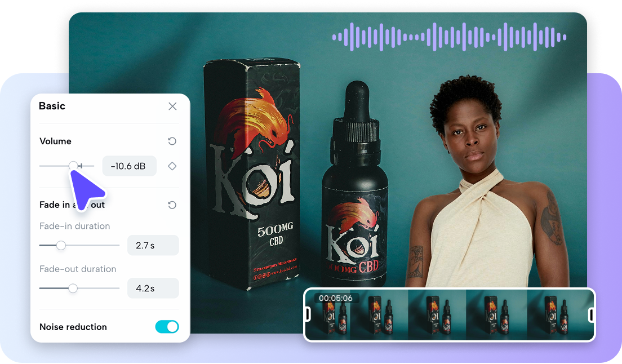Image resolution: width=622 pixels, height=364 pixels.
Task: Add a keyframe using the diamond icon
Action: tap(172, 166)
